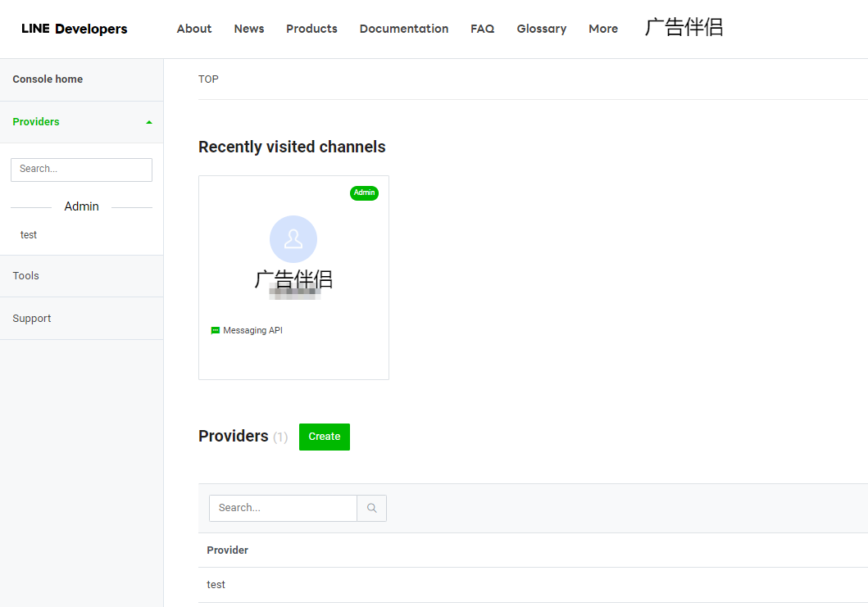Open the Glossary page
Screen dimensions: 868x607
click(x=542, y=29)
